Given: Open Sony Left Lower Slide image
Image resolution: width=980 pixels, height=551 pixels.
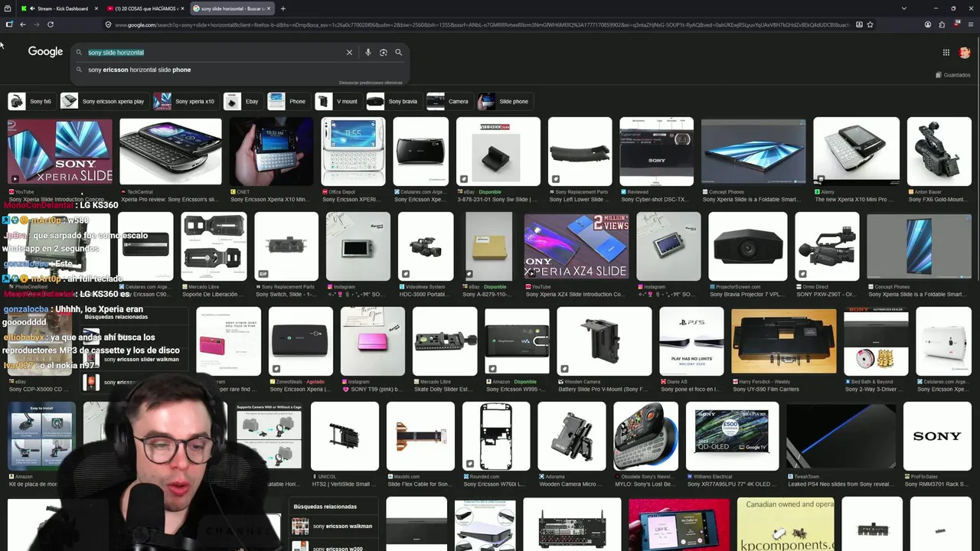Looking at the screenshot, I should [x=580, y=152].
